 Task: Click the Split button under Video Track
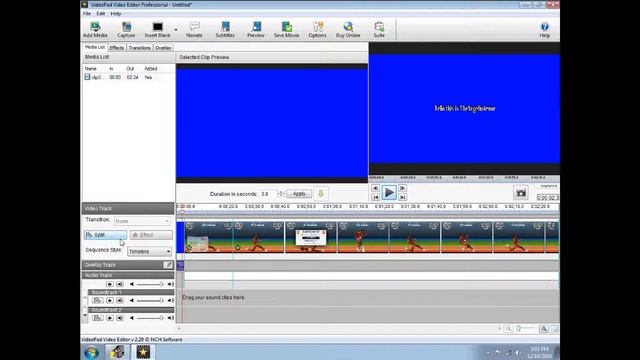(x=105, y=235)
